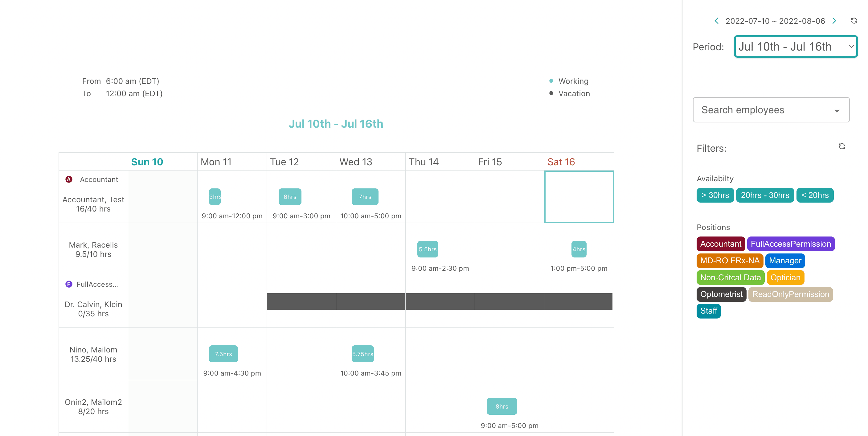868x436 pixels.
Task: Toggle the '> 30hrs' availability filter
Action: coord(715,195)
